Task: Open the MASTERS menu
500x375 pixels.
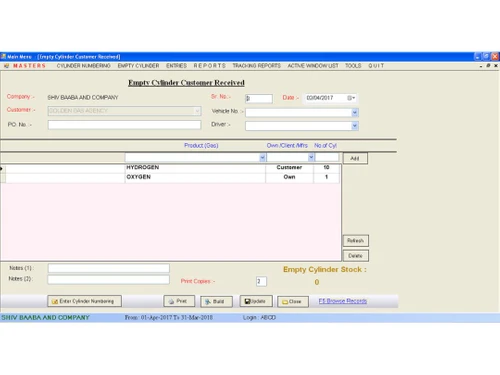Action: pos(29,66)
